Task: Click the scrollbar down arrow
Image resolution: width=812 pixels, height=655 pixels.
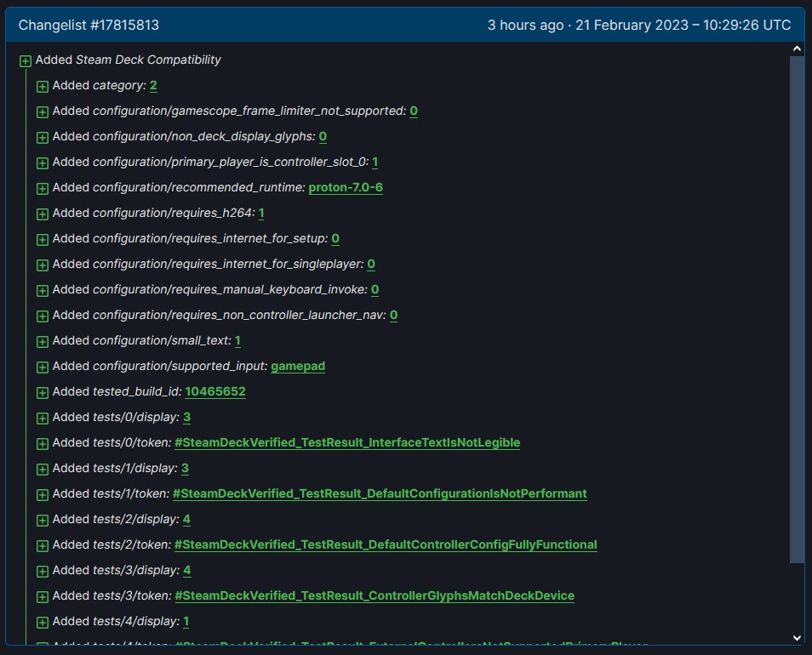Action: click(797, 638)
